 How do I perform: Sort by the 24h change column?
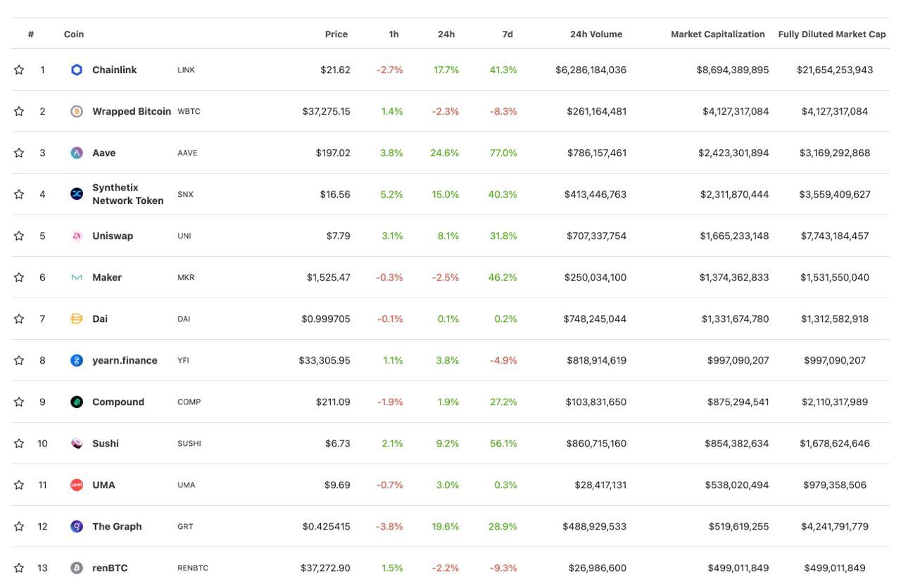(446, 34)
